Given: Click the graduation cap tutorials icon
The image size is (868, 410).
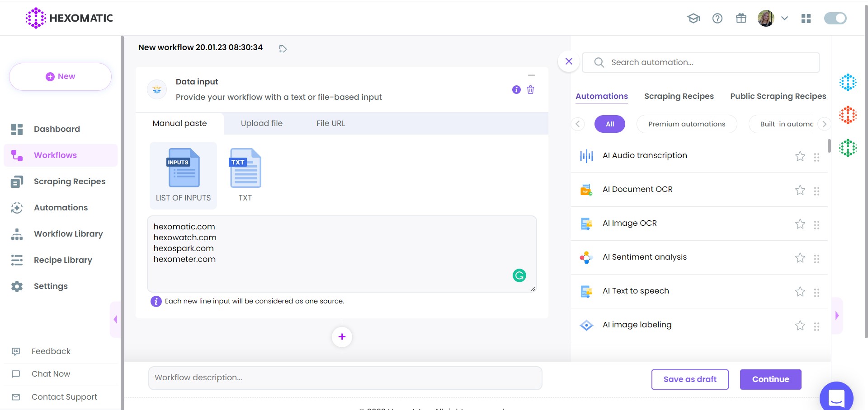Looking at the screenshot, I should pos(693,19).
